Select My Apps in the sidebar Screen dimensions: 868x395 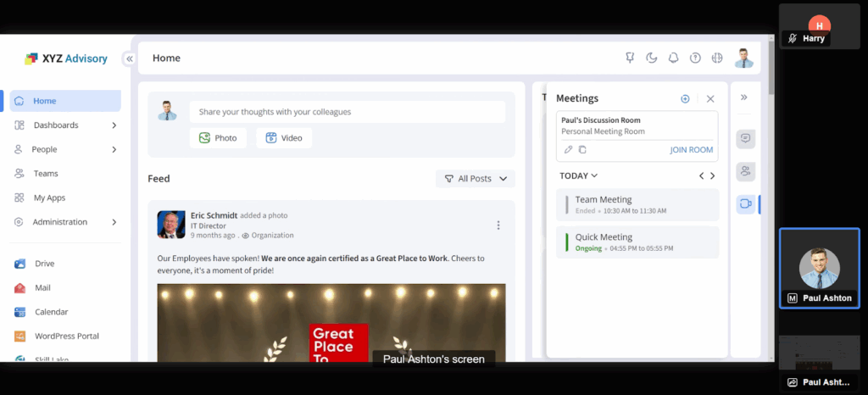tap(49, 197)
